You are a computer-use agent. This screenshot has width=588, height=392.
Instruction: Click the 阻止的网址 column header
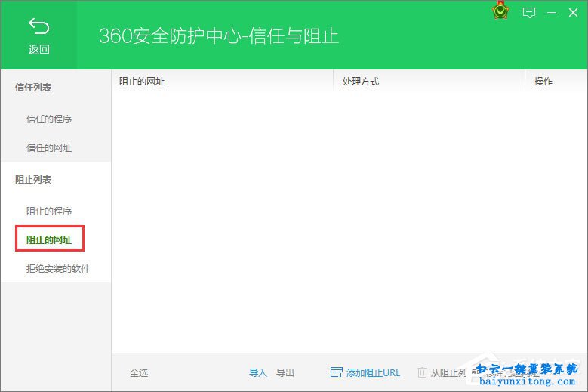point(142,81)
